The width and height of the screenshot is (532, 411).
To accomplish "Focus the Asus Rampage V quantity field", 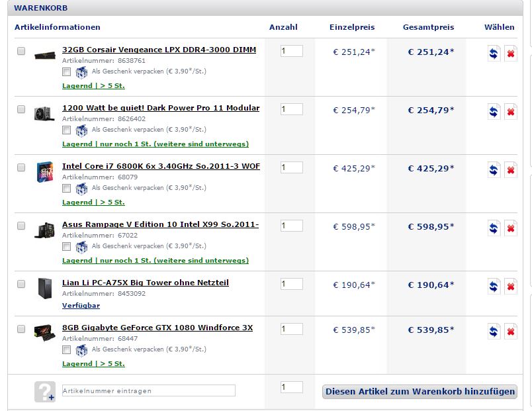I will [292, 226].
